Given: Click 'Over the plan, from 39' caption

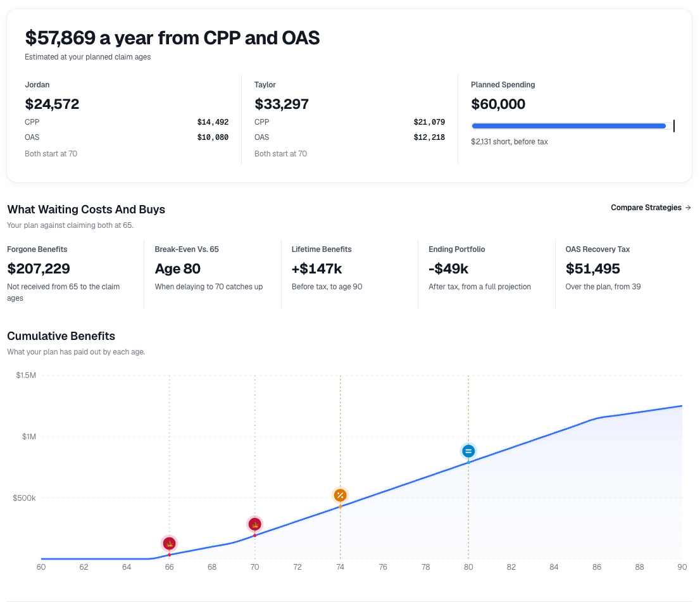Looking at the screenshot, I should (603, 287).
